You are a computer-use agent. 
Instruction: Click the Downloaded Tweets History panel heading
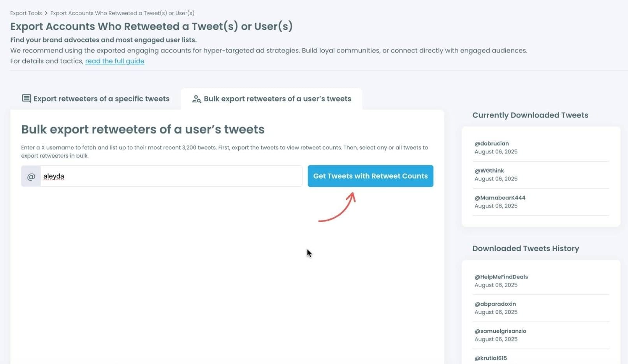(525, 248)
